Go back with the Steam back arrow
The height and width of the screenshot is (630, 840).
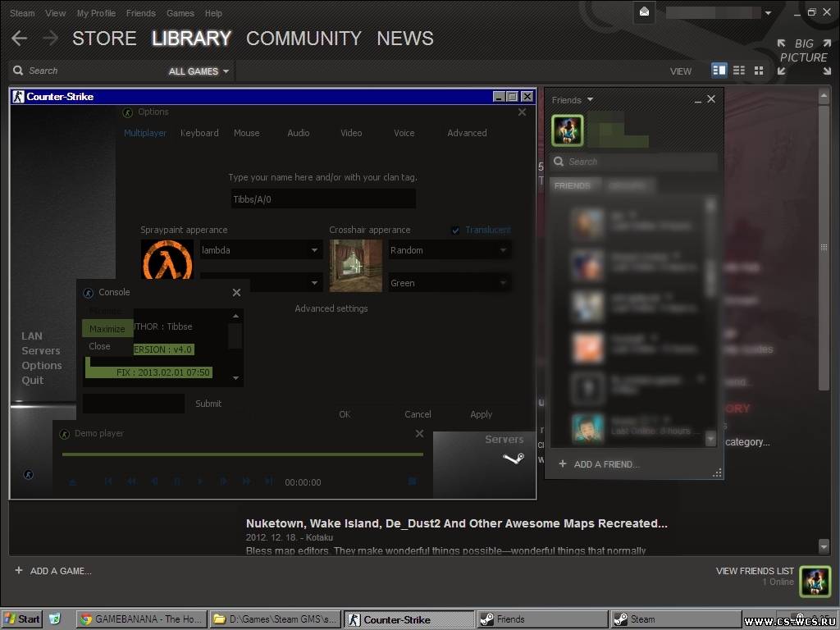point(20,38)
